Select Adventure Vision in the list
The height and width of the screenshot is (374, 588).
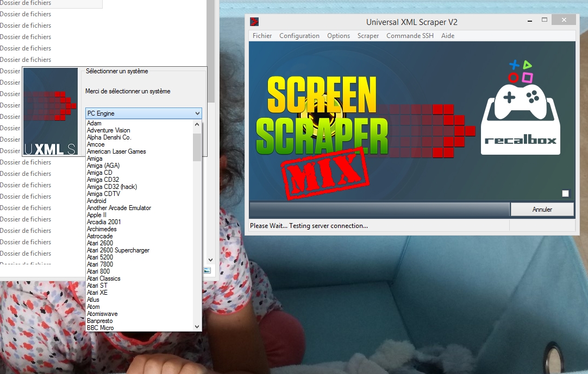pos(140,130)
